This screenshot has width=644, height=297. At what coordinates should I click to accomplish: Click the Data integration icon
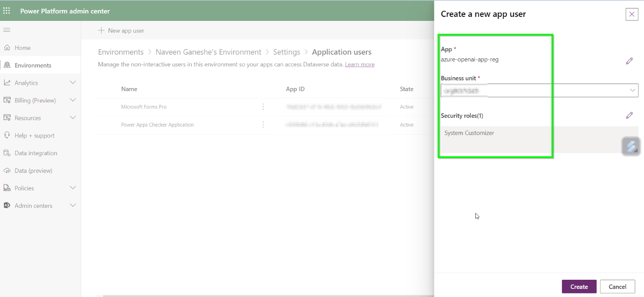pyautogui.click(x=7, y=153)
